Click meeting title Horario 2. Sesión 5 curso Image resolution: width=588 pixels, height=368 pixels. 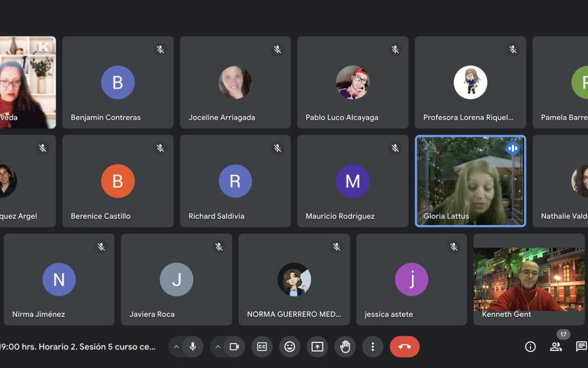78,347
